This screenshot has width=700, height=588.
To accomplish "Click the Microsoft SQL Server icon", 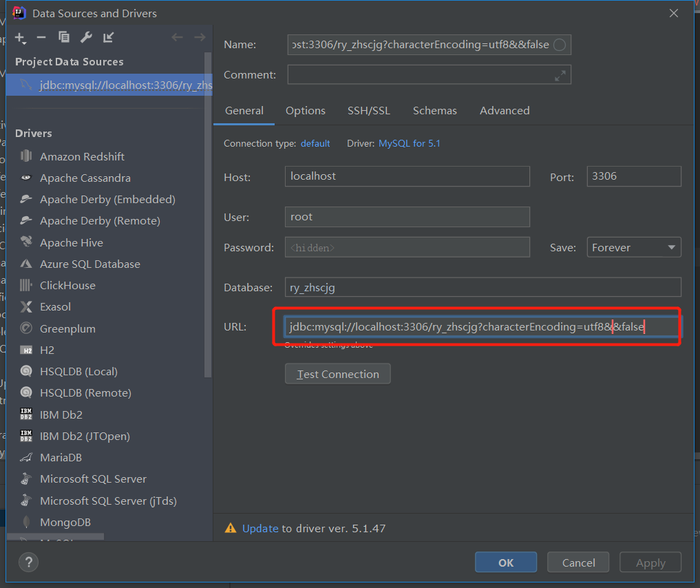I will [26, 479].
